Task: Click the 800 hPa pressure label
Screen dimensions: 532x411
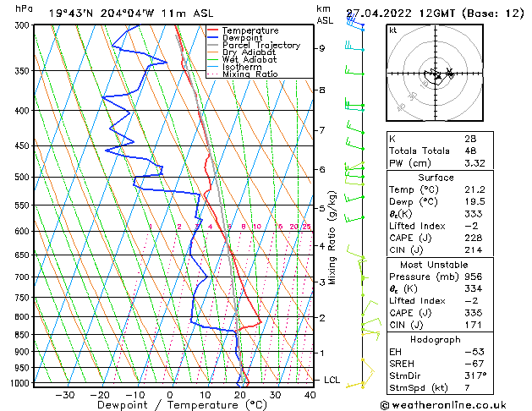Action: click(24, 317)
